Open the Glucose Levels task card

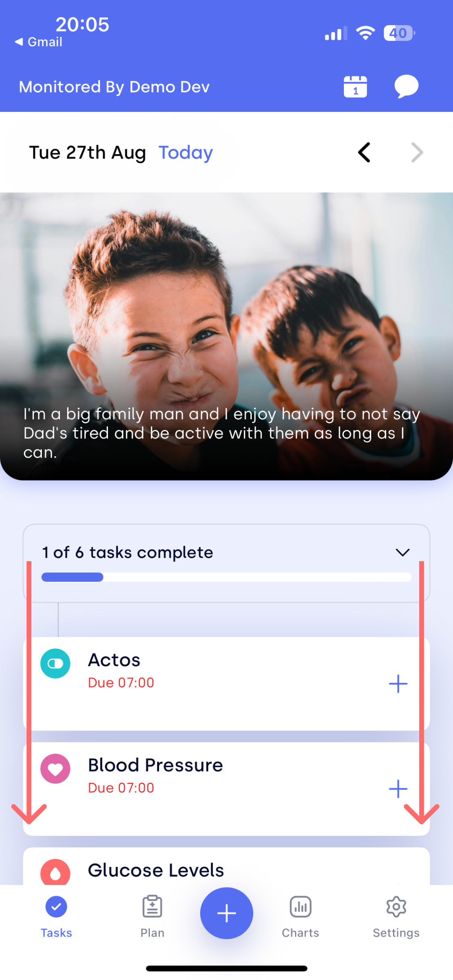pos(226,866)
